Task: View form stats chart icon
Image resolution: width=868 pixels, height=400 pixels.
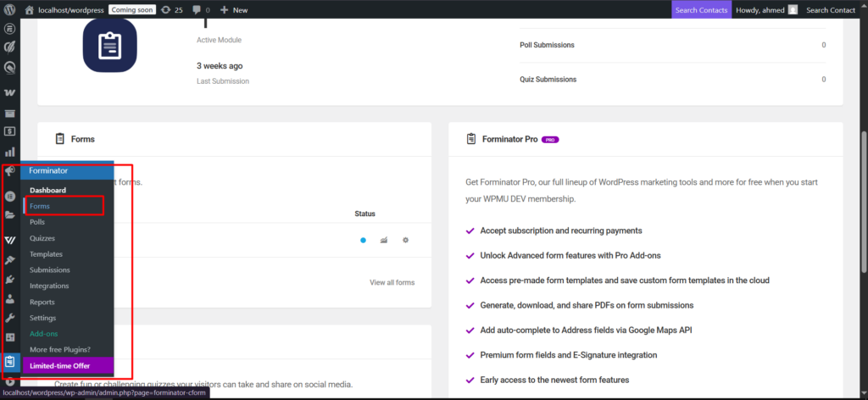Action: click(x=384, y=240)
